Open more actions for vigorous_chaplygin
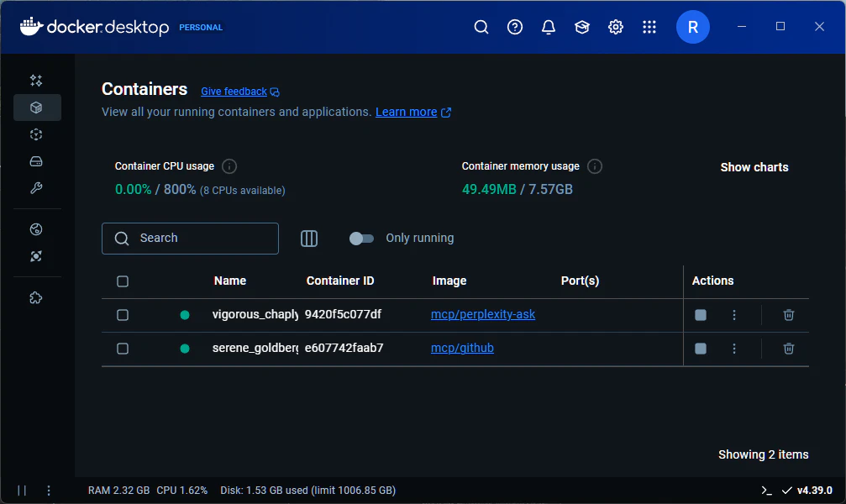 click(x=733, y=315)
